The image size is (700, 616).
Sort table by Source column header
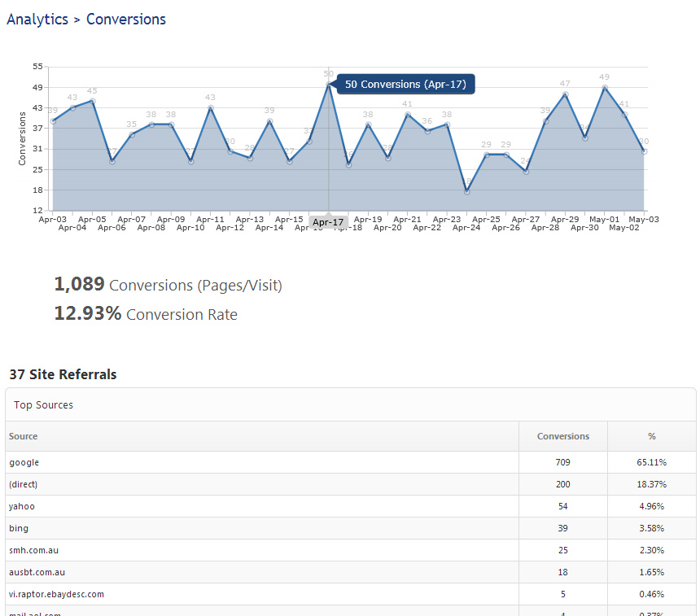[24, 436]
